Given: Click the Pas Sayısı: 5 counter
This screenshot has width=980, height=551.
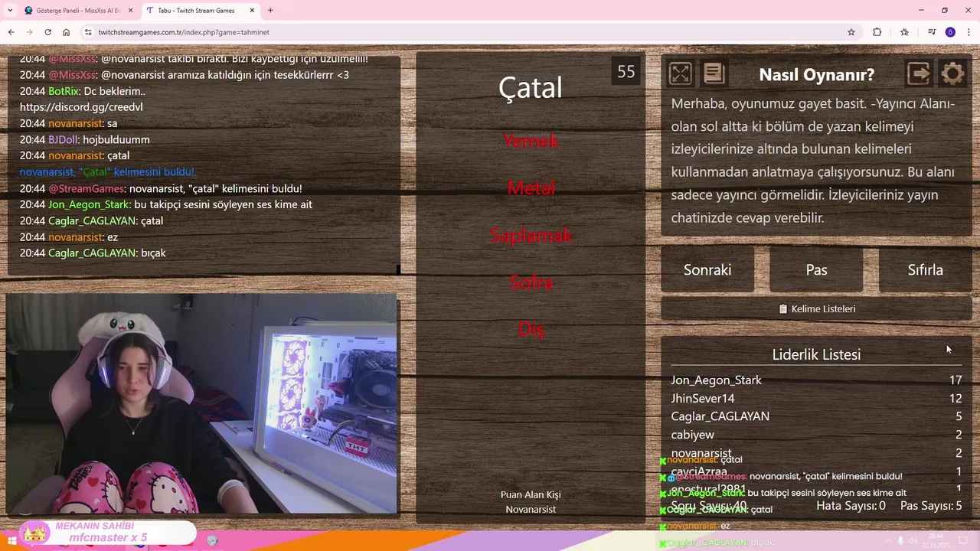Looking at the screenshot, I should coord(931,505).
